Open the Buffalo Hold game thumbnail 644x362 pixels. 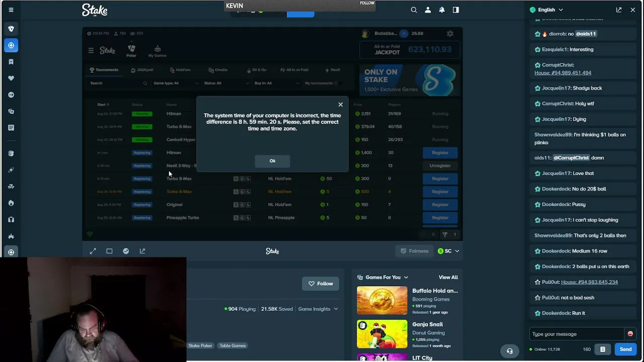click(x=382, y=301)
